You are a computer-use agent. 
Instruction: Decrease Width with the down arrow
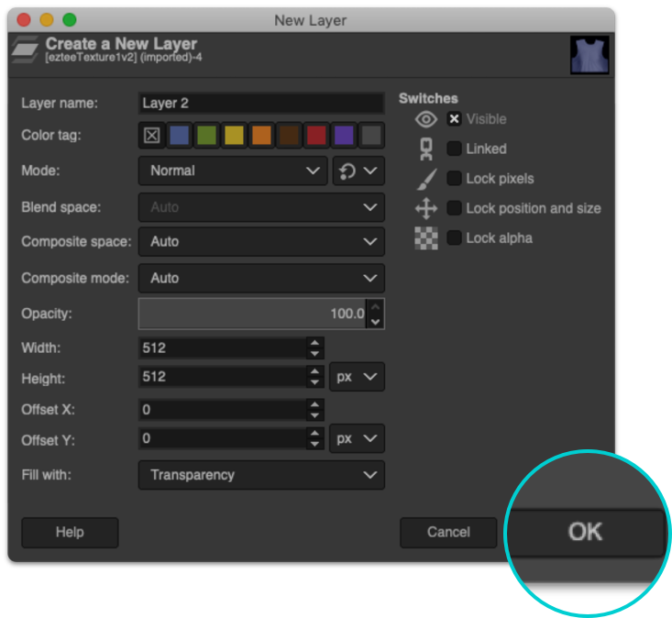pyautogui.click(x=315, y=354)
